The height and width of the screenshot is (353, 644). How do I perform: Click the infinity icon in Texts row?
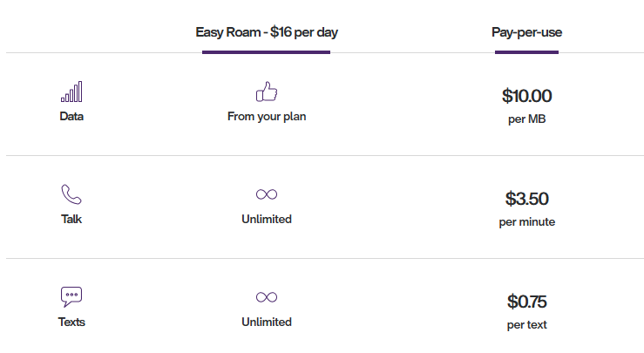[x=266, y=297]
